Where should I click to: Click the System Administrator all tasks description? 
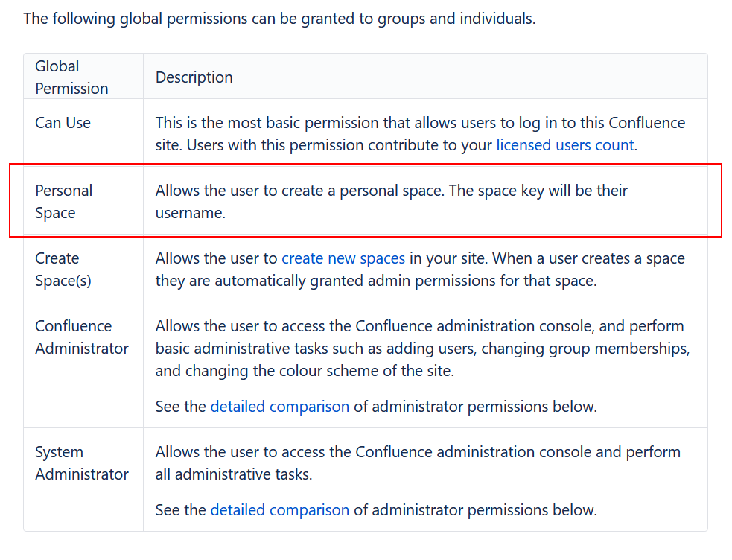click(x=418, y=452)
